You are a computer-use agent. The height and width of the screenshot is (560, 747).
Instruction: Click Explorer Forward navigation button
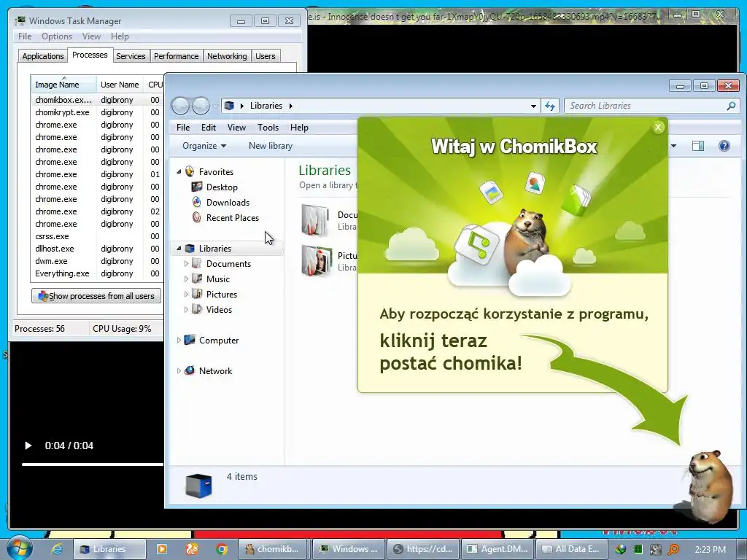tap(201, 106)
